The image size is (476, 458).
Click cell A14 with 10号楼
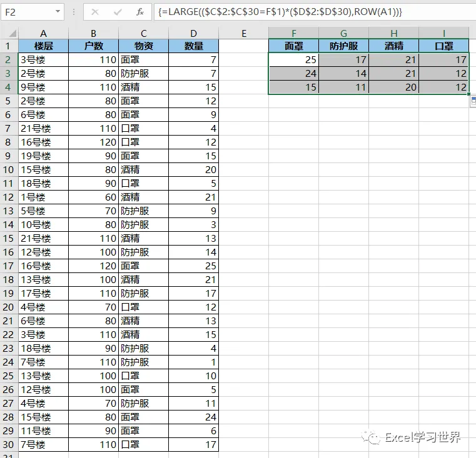tap(43, 225)
